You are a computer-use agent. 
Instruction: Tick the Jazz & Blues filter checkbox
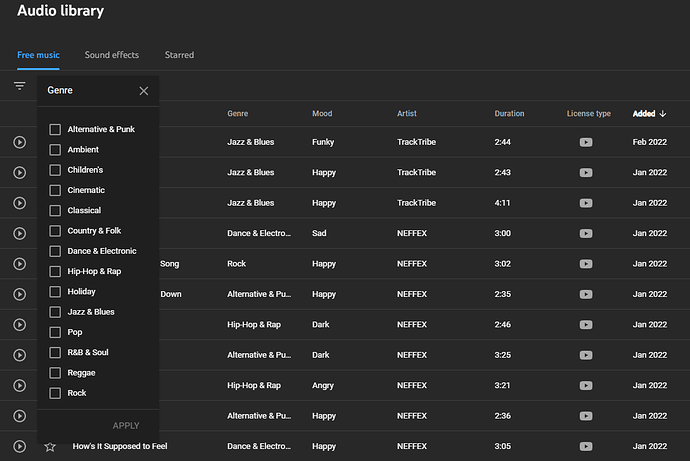(55, 312)
